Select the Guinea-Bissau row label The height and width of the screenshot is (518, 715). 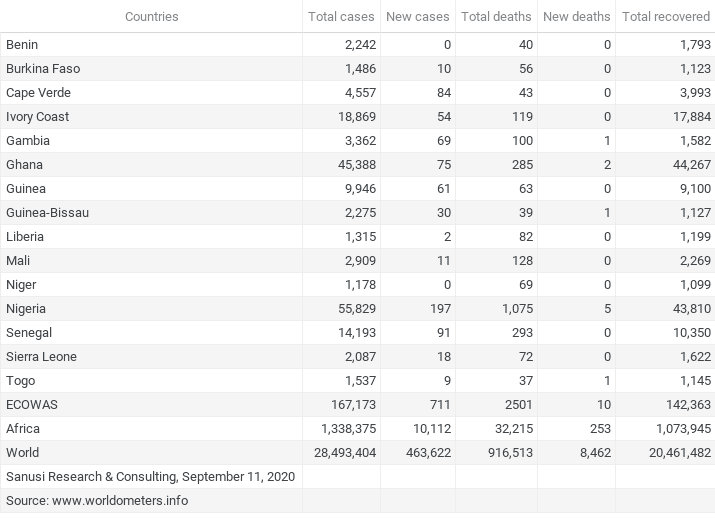(x=47, y=213)
